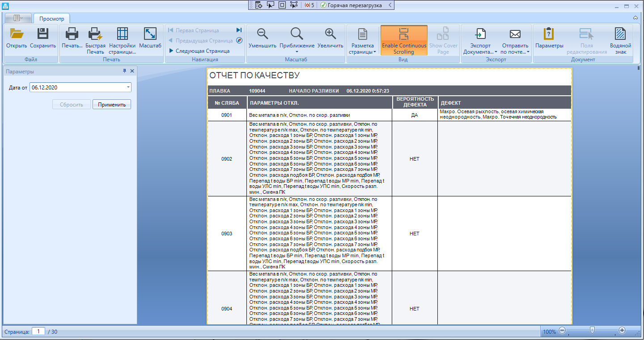
Task: Open the application menu button
Action: pos(18,18)
